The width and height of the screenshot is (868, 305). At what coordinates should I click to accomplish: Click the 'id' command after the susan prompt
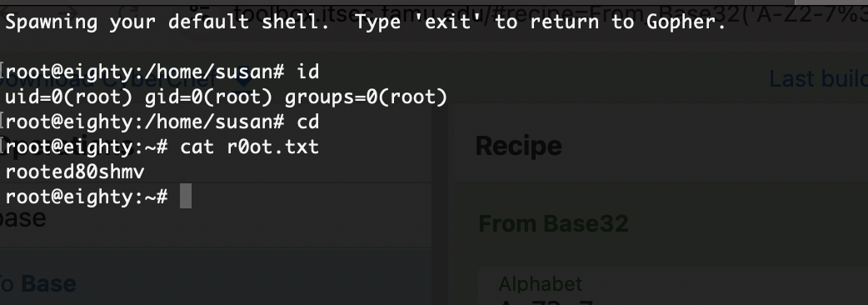pos(307,72)
